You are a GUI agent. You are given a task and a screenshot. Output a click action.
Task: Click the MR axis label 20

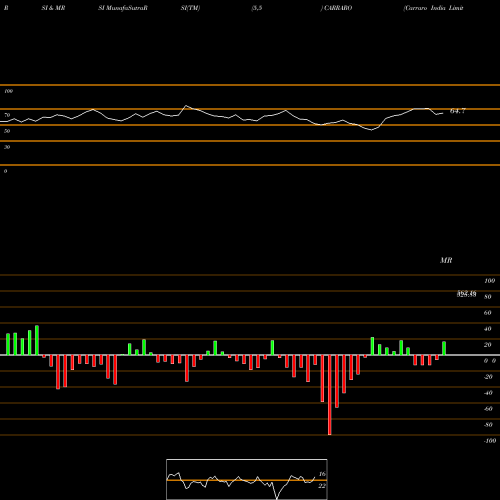[488, 345]
